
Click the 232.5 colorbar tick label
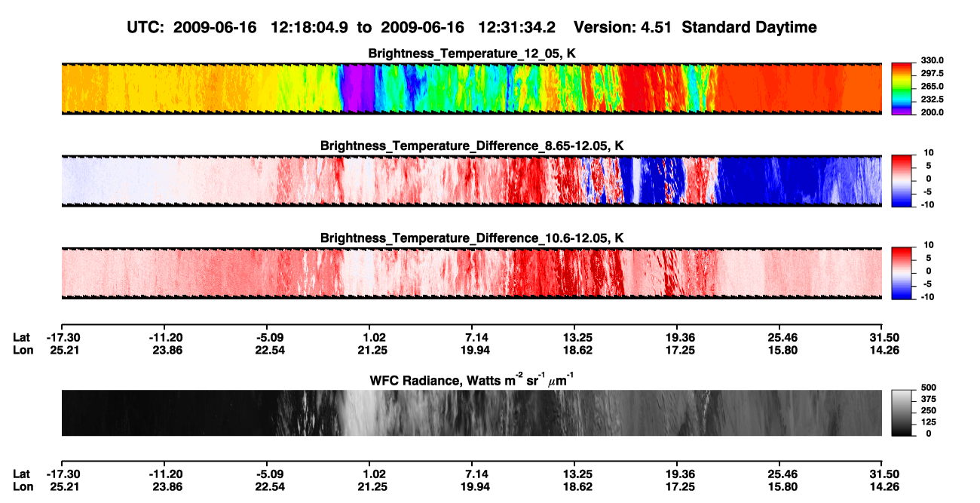pyautogui.click(x=930, y=99)
